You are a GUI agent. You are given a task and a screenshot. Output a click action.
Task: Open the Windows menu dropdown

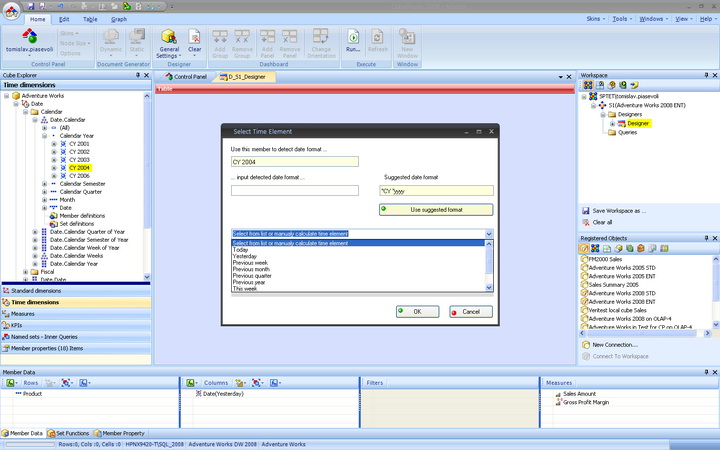coord(654,19)
